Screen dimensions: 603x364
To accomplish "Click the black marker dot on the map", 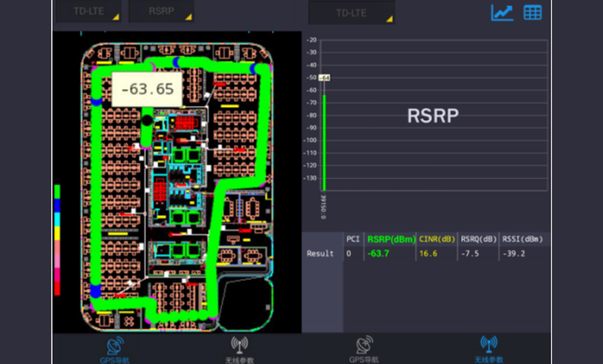I will [147, 121].
